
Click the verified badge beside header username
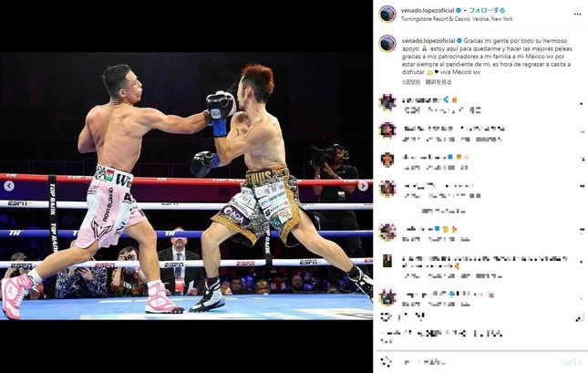coord(459,11)
